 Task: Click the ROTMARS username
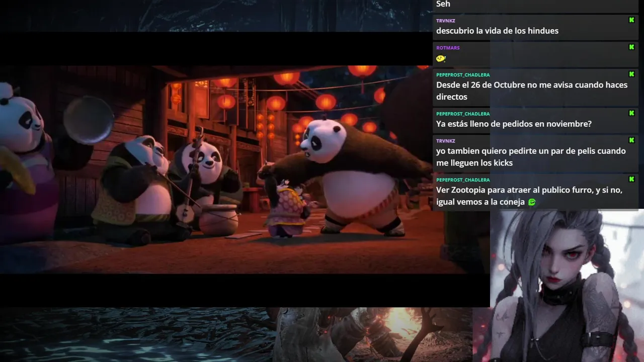click(448, 48)
